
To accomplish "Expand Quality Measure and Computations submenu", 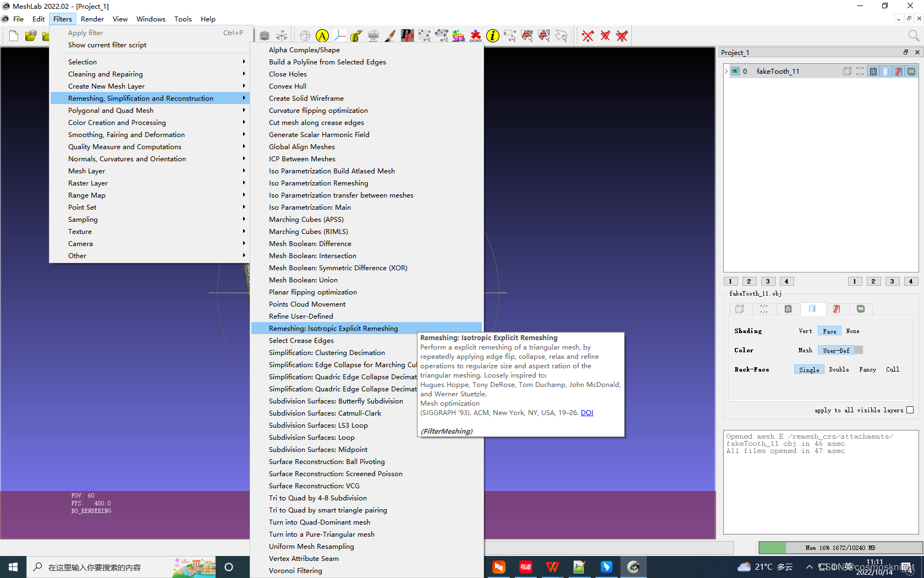I will pyautogui.click(x=150, y=146).
